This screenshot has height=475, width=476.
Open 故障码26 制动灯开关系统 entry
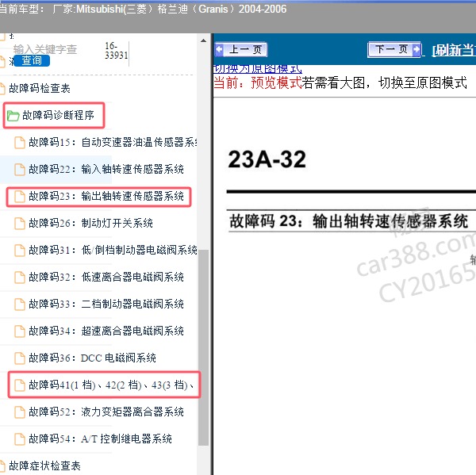pos(90,223)
